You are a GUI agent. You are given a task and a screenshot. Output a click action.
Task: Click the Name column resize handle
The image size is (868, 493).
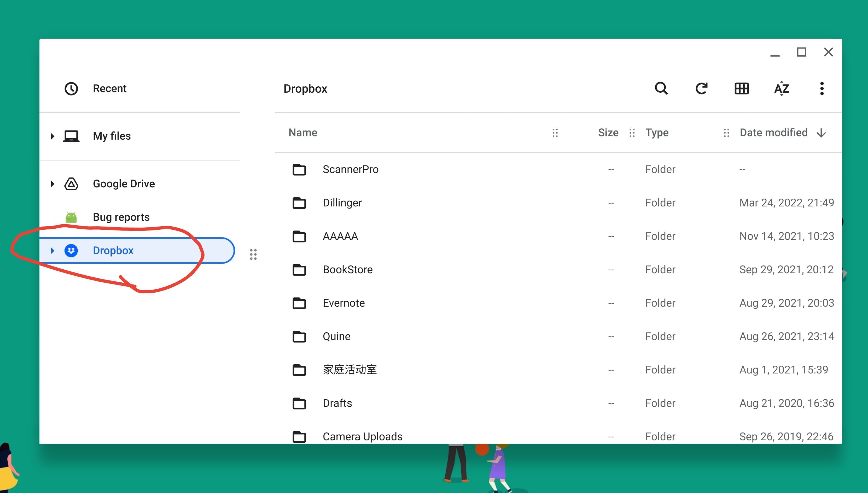tap(555, 133)
